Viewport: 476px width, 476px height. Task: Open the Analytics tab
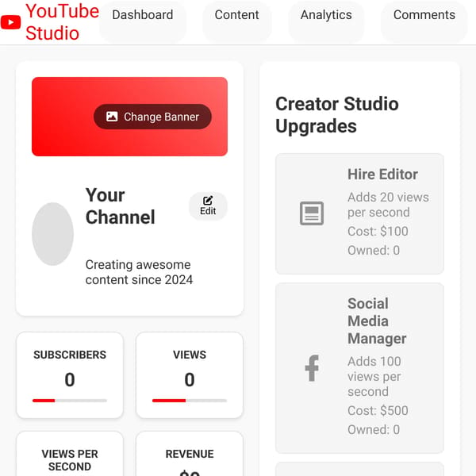pos(326,22)
